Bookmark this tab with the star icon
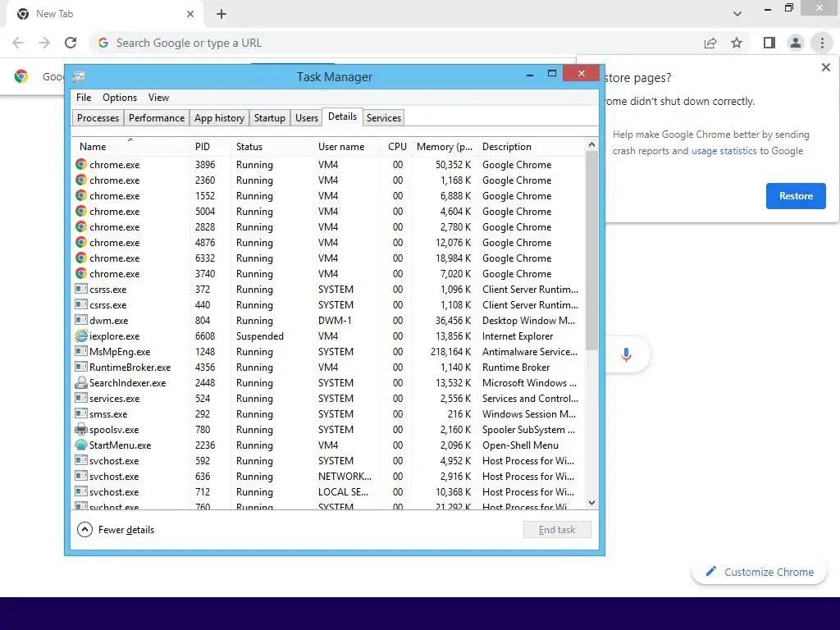 pos(737,43)
